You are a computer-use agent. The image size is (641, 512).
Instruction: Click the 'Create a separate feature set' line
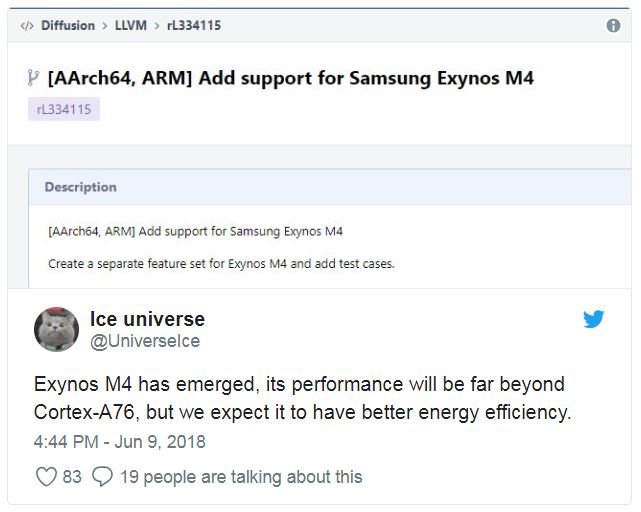tap(221, 264)
